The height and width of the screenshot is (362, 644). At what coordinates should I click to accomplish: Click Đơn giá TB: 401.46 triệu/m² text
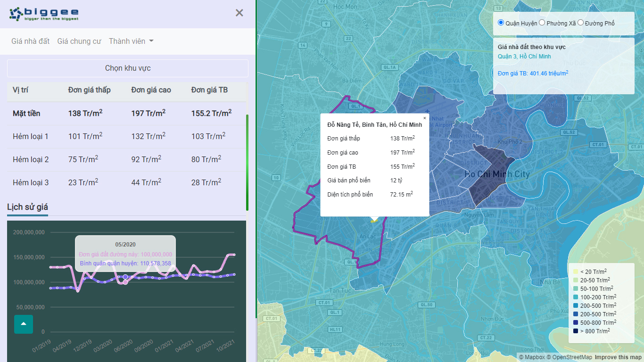coord(533,73)
